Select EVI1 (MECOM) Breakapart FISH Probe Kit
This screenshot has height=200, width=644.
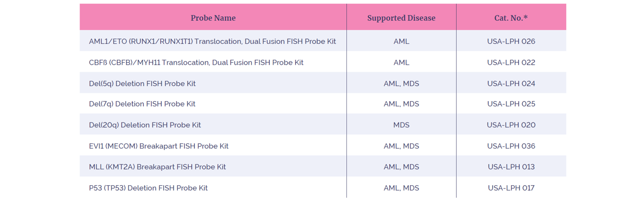click(159, 146)
